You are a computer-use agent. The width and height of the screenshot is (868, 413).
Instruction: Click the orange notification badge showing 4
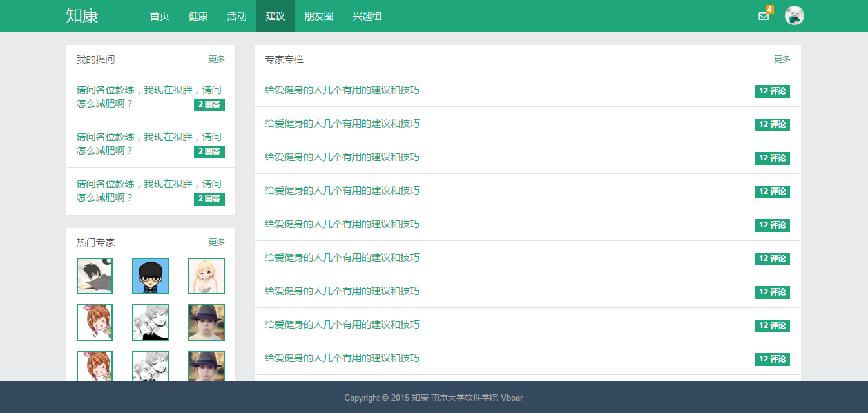click(769, 9)
